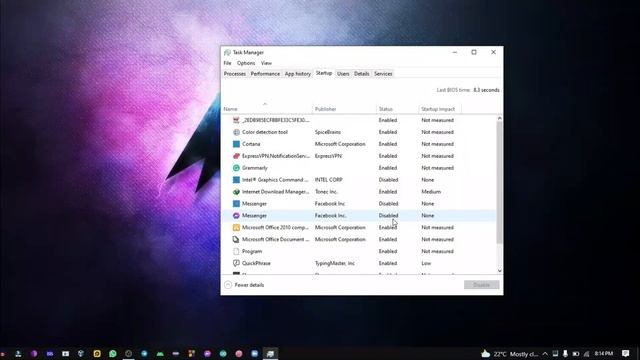Click the scrollbar down arrow
Image resolution: width=640 pixels, height=360 pixels.
[500, 271]
